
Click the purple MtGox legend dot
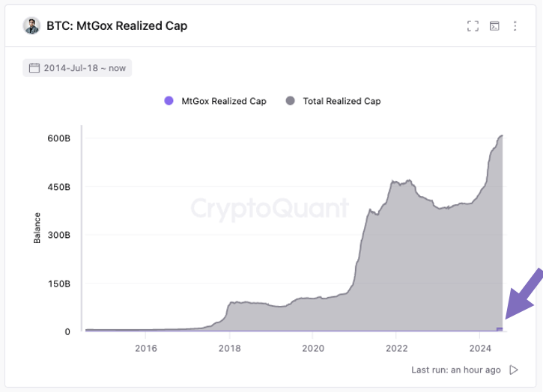coord(169,101)
